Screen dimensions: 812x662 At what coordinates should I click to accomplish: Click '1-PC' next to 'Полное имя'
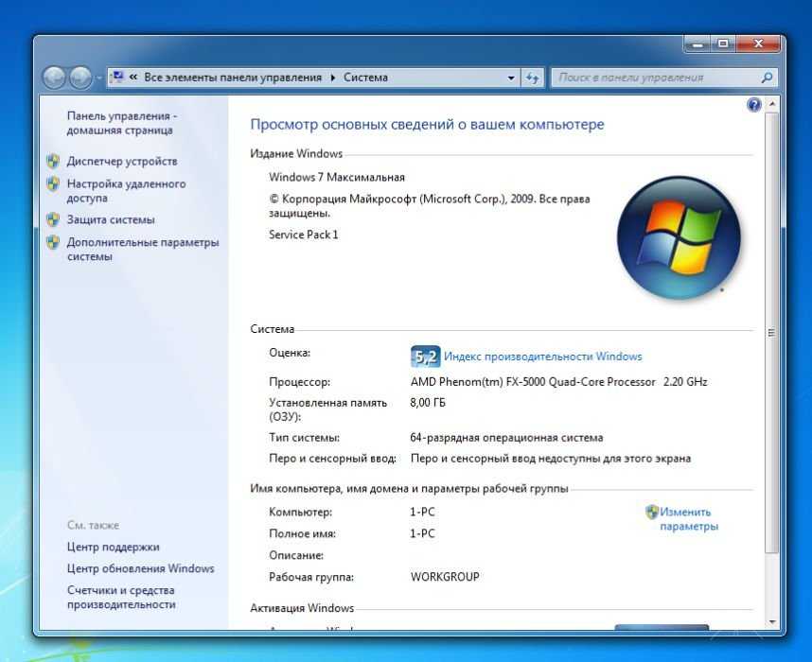tap(422, 533)
